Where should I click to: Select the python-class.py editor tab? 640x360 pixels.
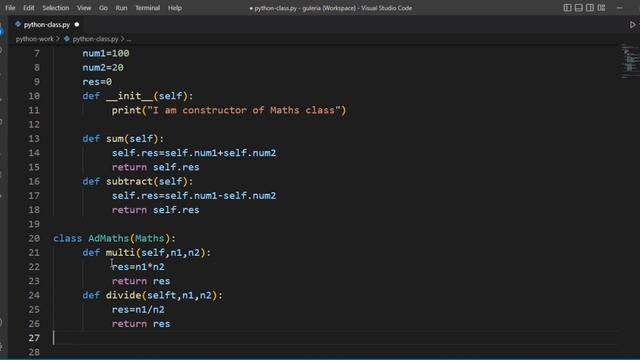click(47, 24)
